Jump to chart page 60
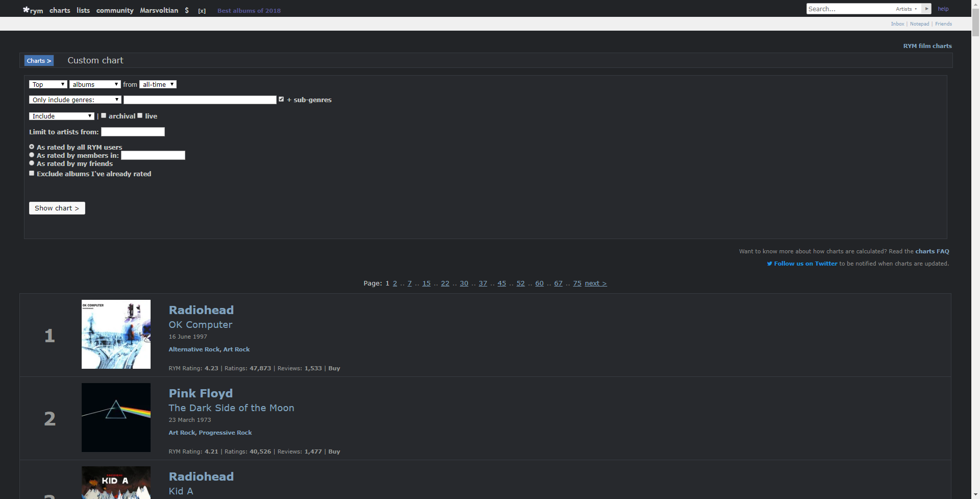Screen dimensions: 980x499 [x=540, y=283]
